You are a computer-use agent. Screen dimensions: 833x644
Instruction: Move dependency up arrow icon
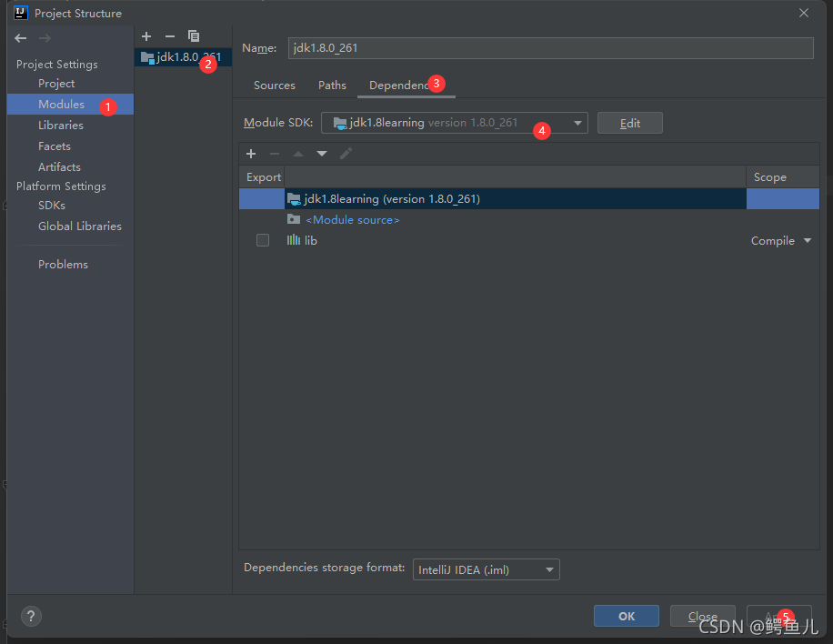[298, 154]
